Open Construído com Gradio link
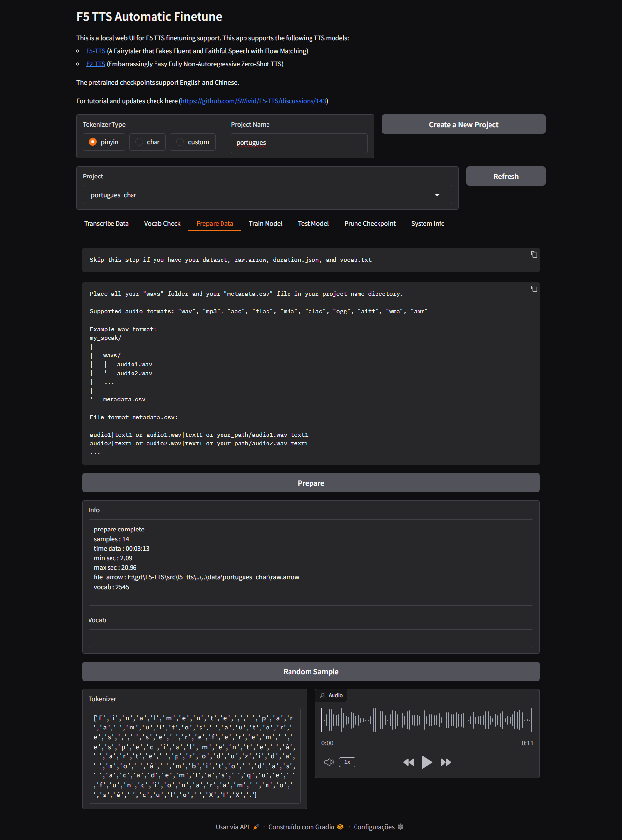The image size is (622, 840). pyautogui.click(x=306, y=827)
